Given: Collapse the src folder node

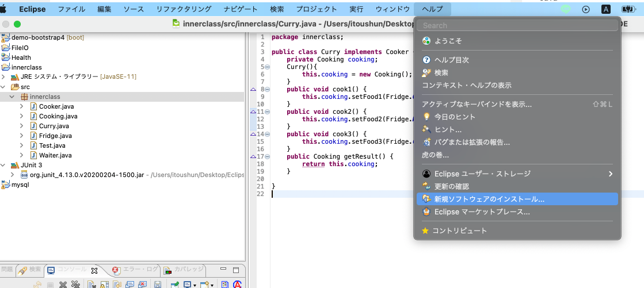Looking at the screenshot, I should tap(3, 87).
